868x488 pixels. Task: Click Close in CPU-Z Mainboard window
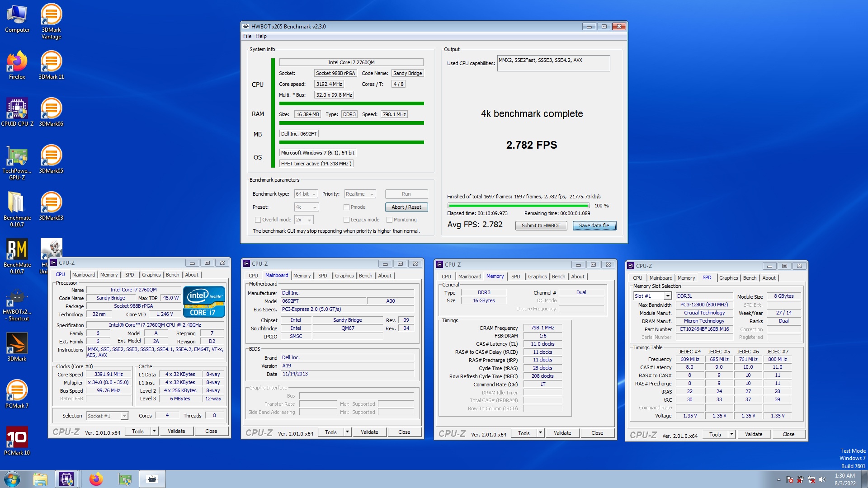click(x=404, y=432)
